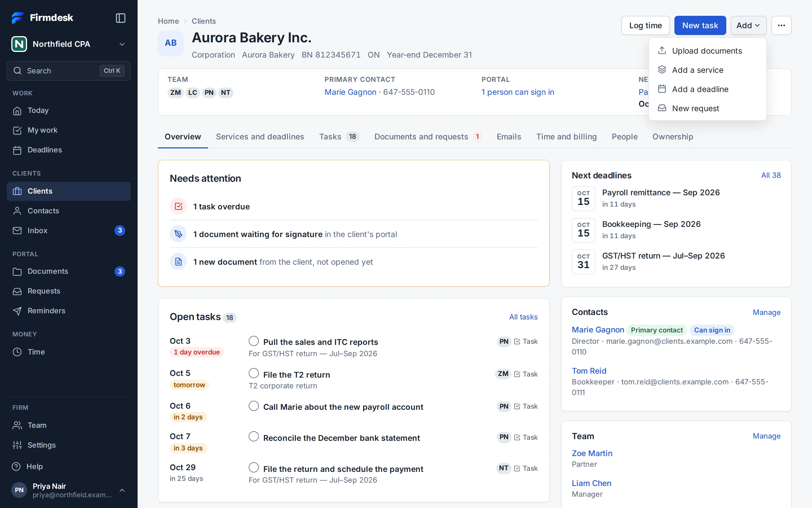The height and width of the screenshot is (508, 812).
Task: Click the Firmdesk logo icon
Action: [x=18, y=17]
